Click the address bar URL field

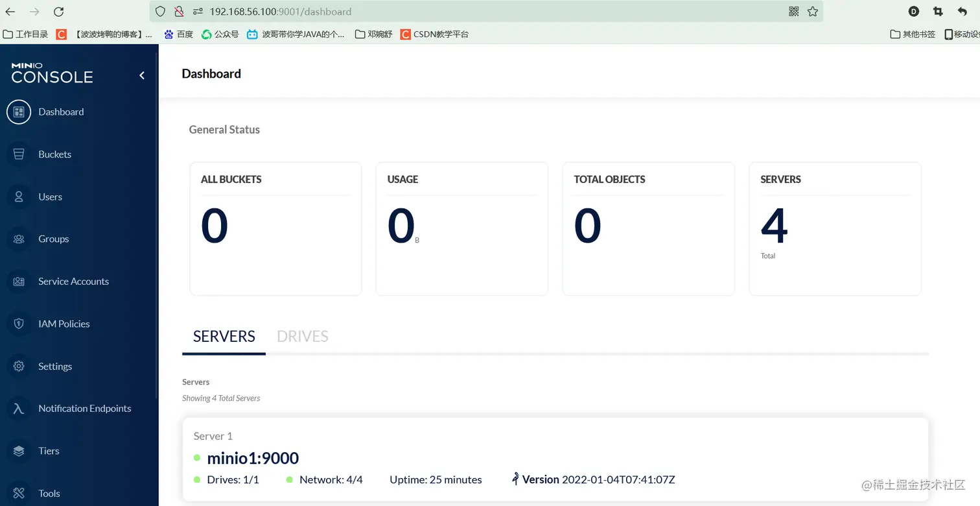click(x=454, y=12)
